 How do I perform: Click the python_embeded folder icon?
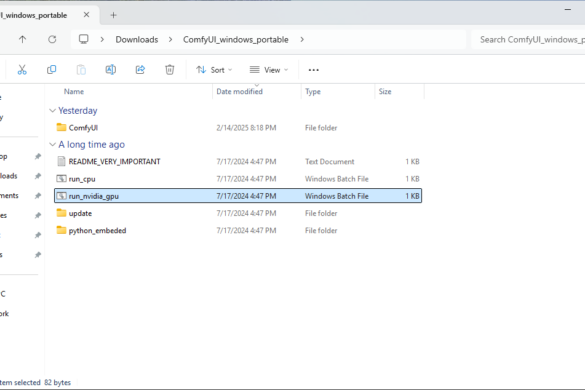(x=61, y=230)
